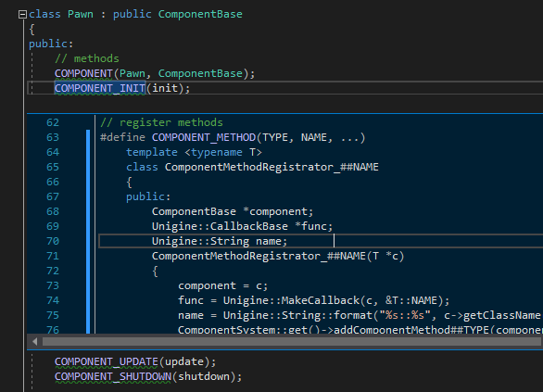The width and height of the screenshot is (543, 392).
Task: Click the 'update' argument of COMPONENT_UPDATE
Action: [x=184, y=361]
